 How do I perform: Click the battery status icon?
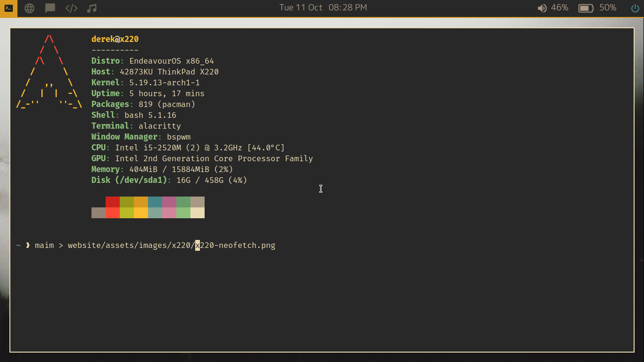click(x=586, y=8)
